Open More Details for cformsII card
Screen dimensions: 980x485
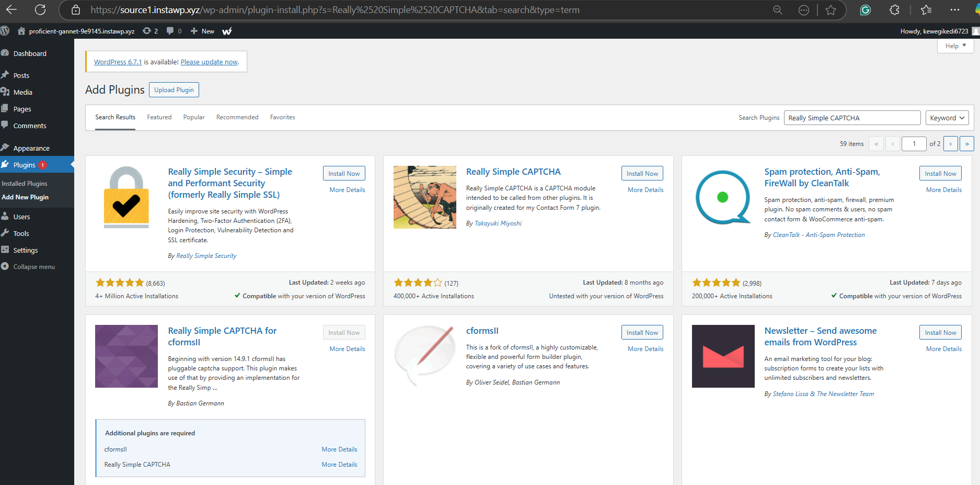click(645, 349)
